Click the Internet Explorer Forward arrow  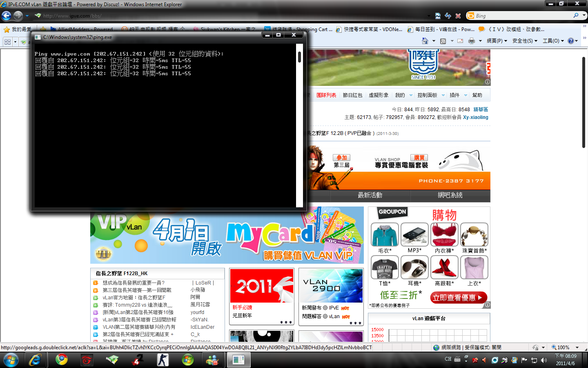(x=18, y=16)
